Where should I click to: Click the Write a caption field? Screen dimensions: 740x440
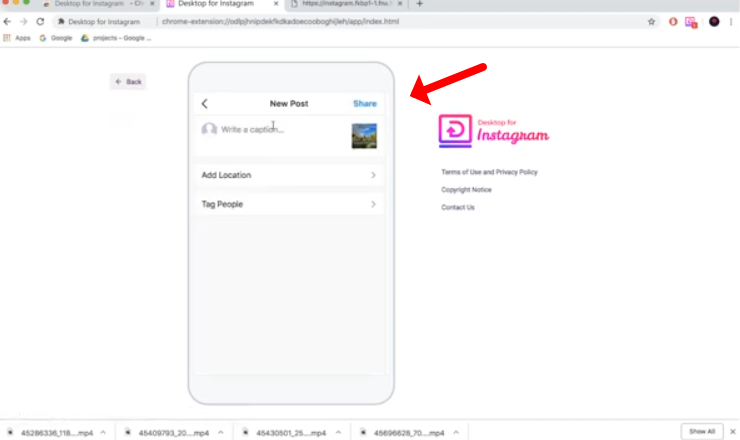pos(252,129)
